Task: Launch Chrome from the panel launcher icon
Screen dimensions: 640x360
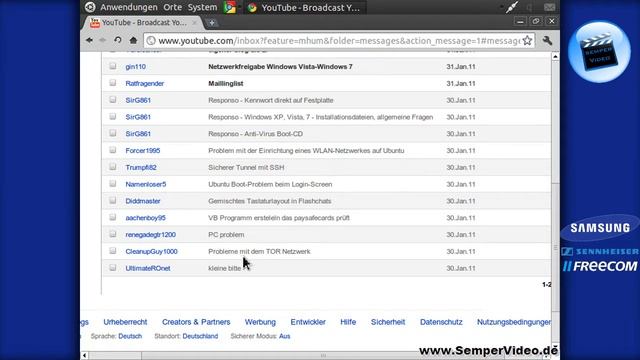Action: tap(230, 7)
